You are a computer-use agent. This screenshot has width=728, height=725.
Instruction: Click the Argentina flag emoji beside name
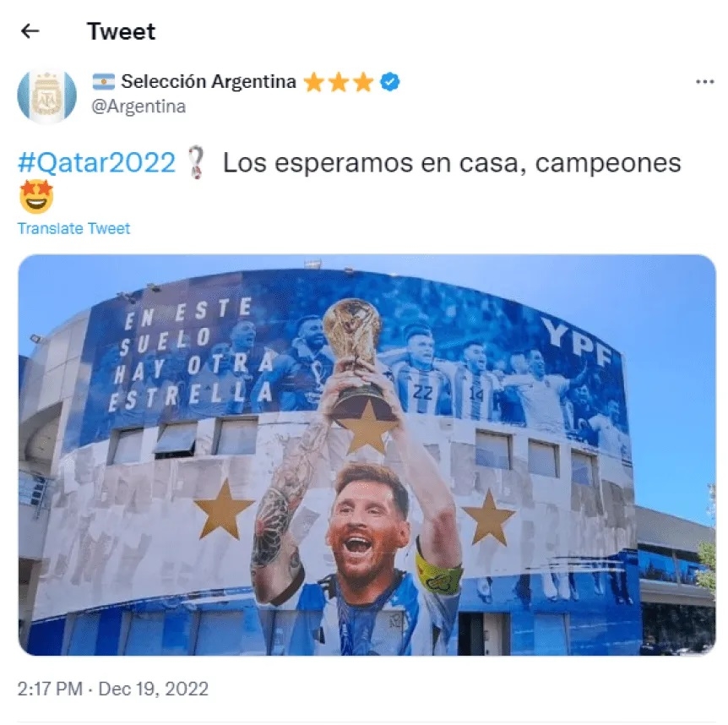pyautogui.click(x=104, y=82)
